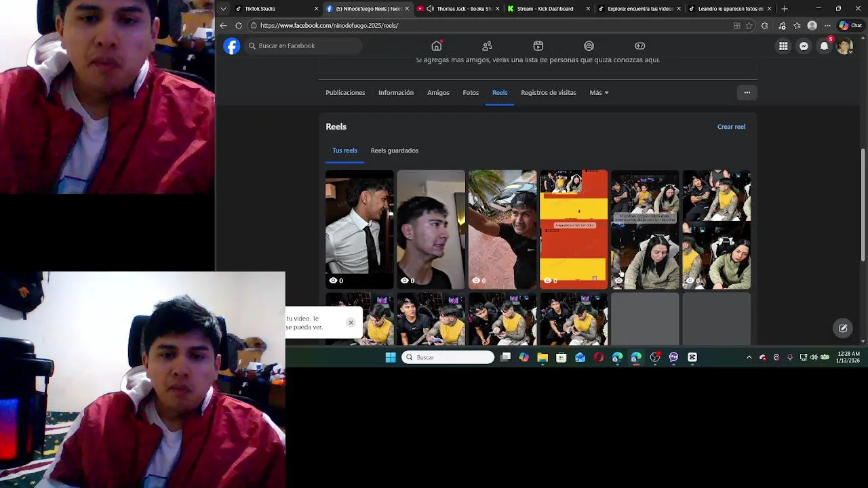
Task: Click the browser address bar URL
Action: coord(329,26)
